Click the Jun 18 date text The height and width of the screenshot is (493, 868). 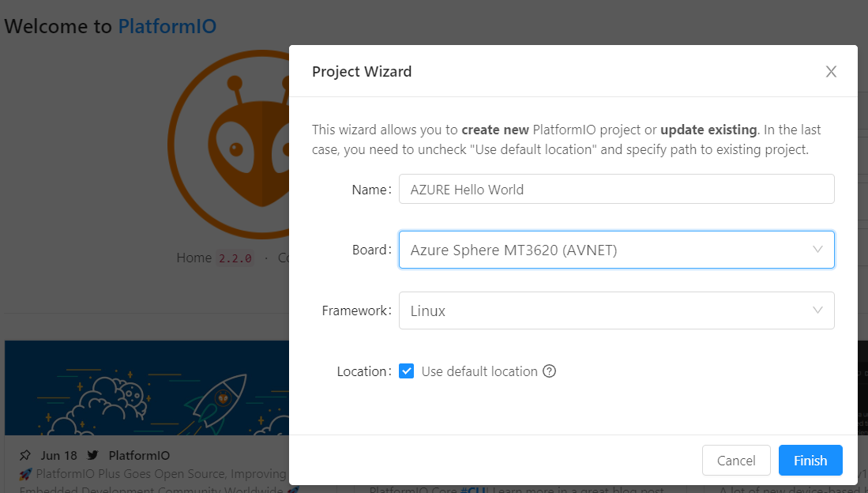(x=58, y=455)
